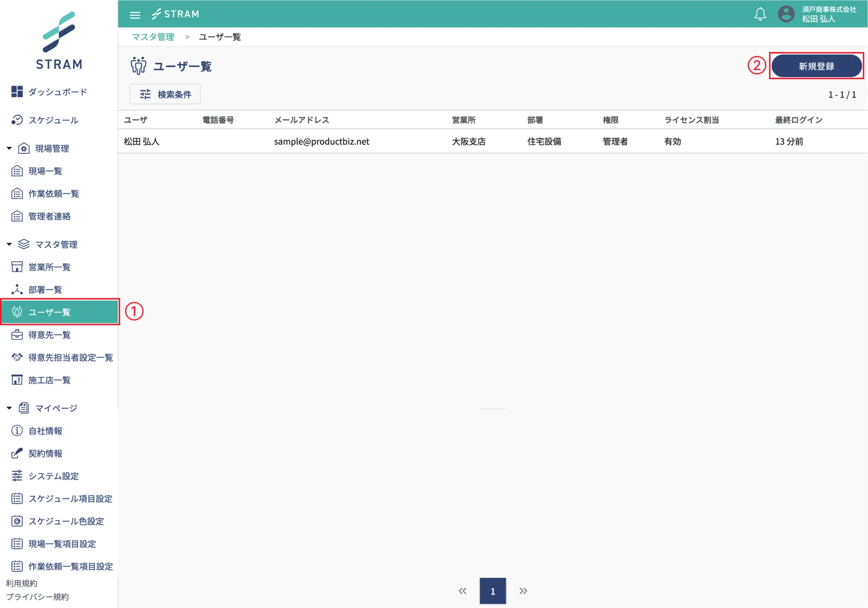The image size is (868, 608).
Task: Click the user profile avatar icon
Action: tap(786, 14)
